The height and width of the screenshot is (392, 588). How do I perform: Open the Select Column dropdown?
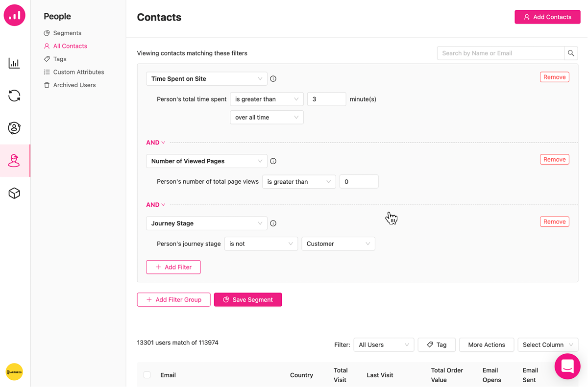click(x=548, y=345)
